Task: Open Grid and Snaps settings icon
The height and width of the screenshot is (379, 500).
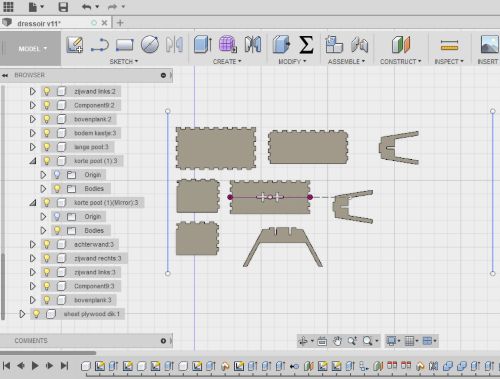Action: [409, 341]
